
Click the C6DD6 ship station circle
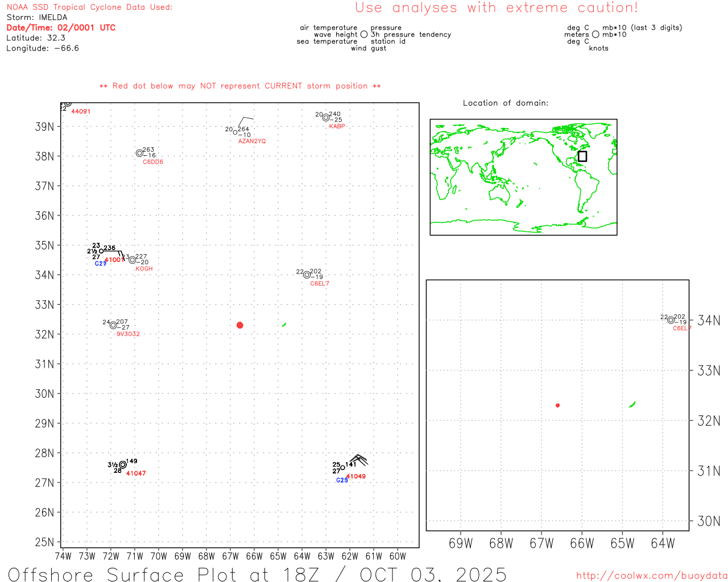tap(139, 153)
